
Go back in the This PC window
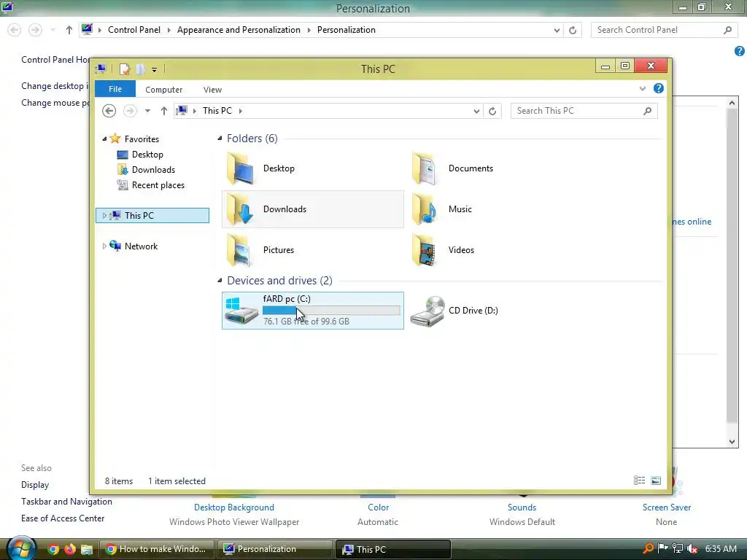109,111
